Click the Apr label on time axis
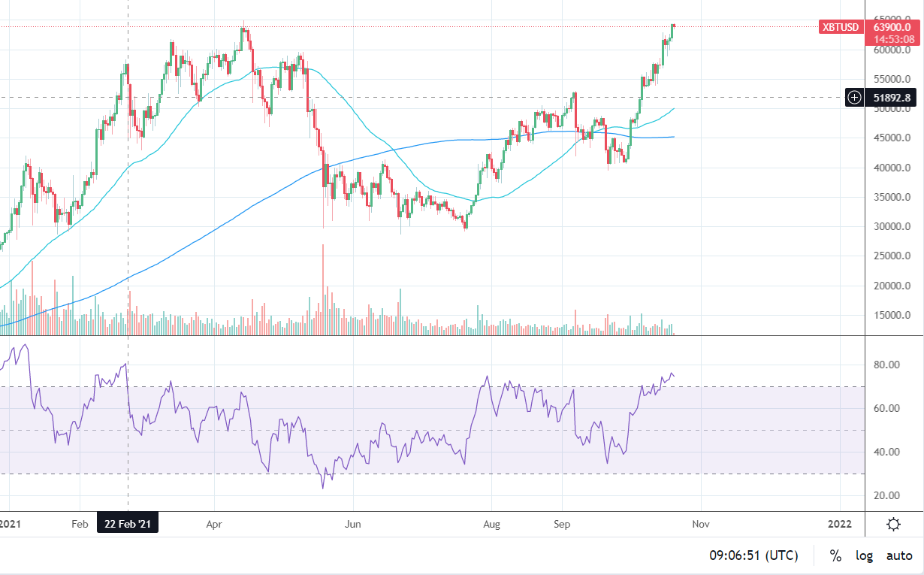924x575 pixels. (x=215, y=524)
